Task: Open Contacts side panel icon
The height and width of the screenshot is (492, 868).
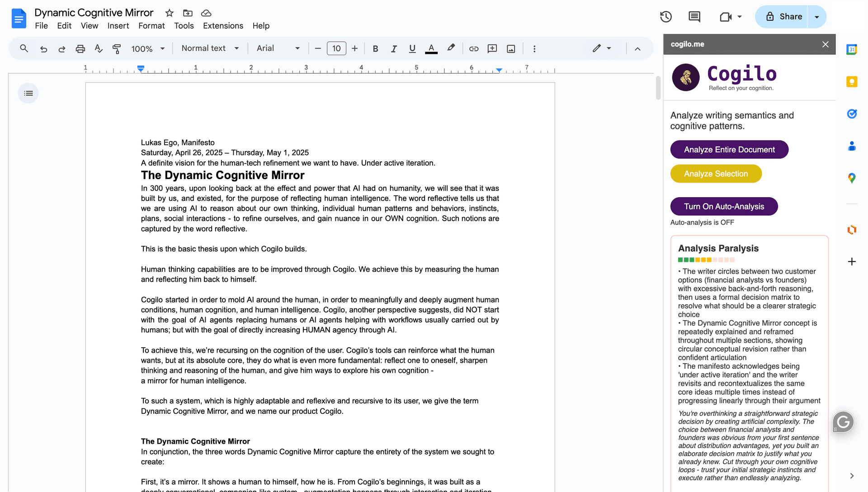Action: pyautogui.click(x=852, y=146)
